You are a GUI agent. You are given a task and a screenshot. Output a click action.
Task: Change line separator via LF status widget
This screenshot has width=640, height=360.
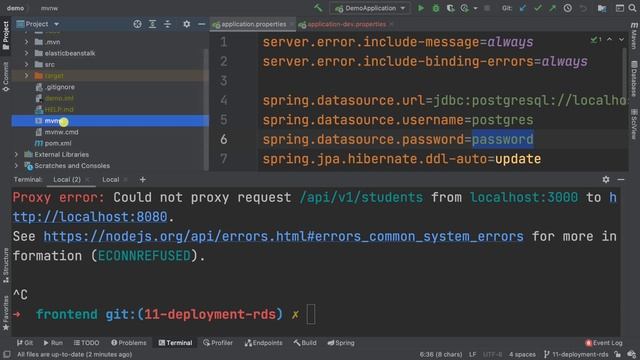point(472,354)
